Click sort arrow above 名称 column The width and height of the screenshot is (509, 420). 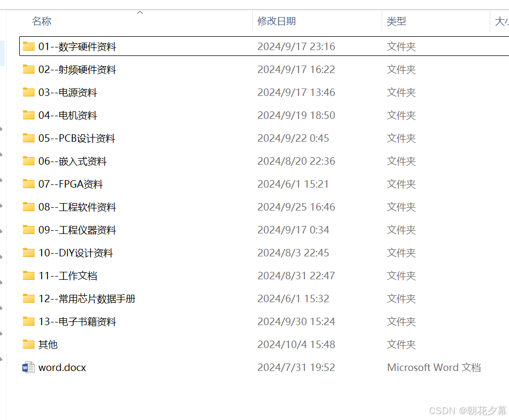coord(140,13)
